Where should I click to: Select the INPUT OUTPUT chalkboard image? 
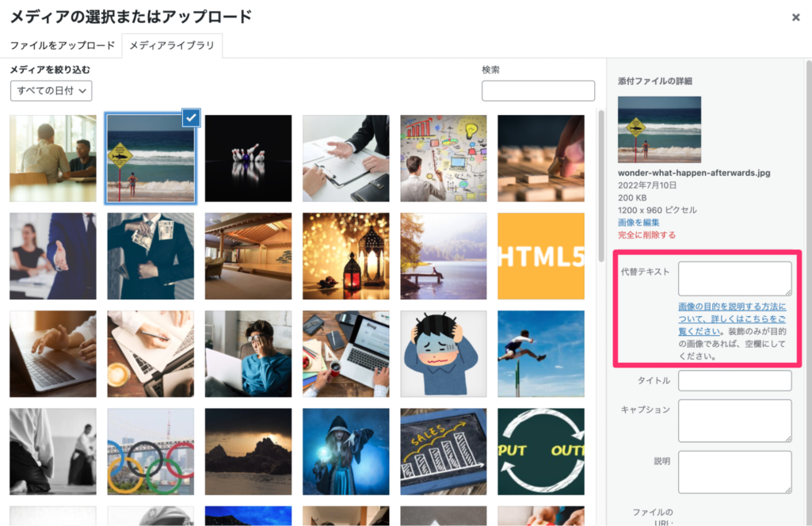(541, 452)
